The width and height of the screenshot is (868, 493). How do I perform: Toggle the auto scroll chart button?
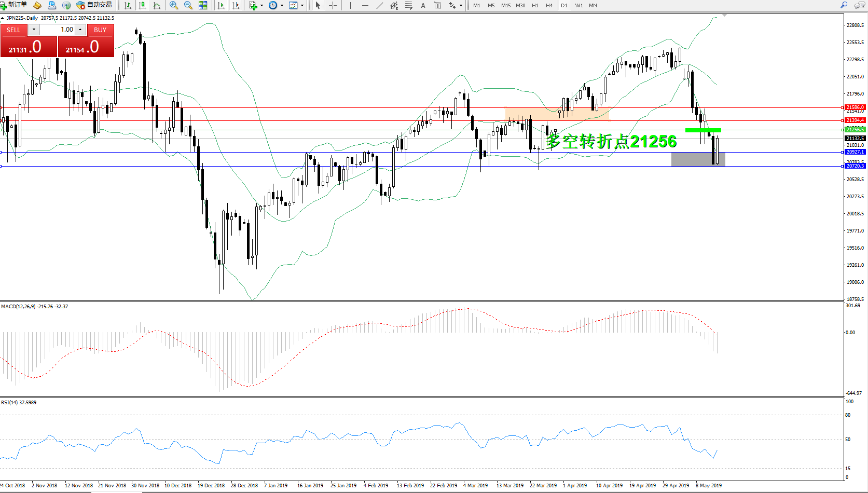pos(221,5)
